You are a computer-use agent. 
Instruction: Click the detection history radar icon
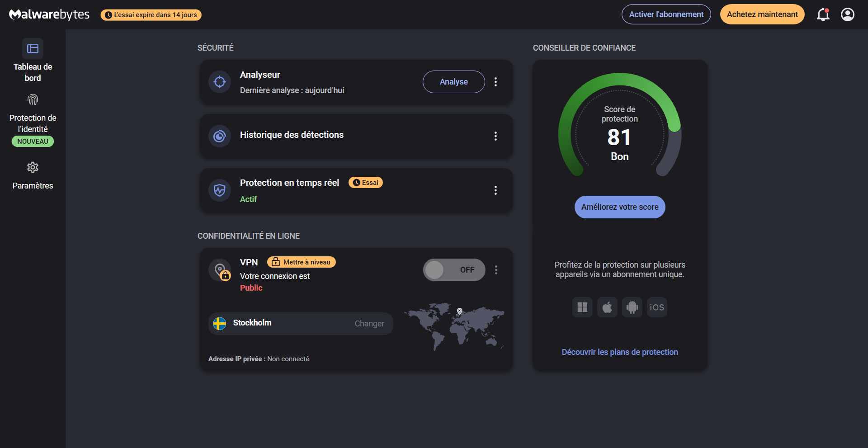[x=220, y=136]
